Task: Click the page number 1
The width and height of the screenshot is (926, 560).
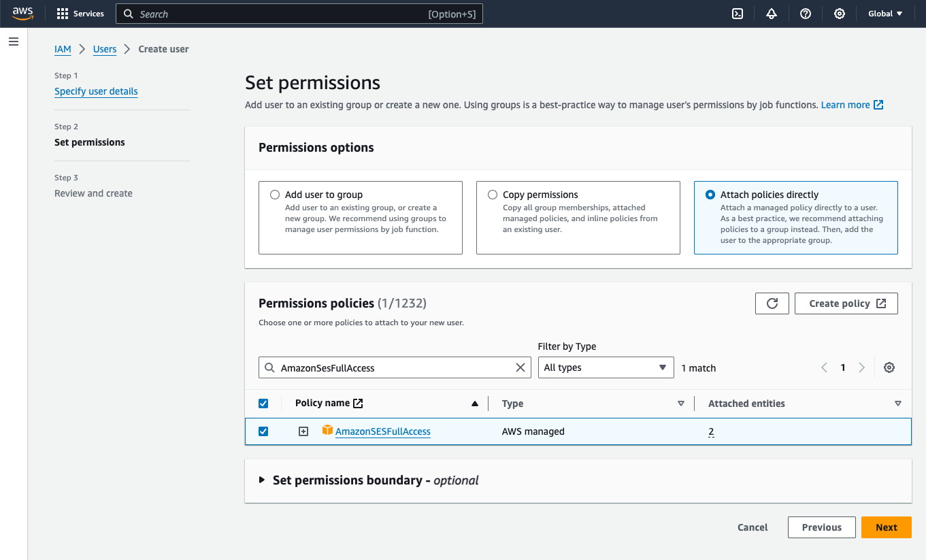Action: (x=843, y=367)
